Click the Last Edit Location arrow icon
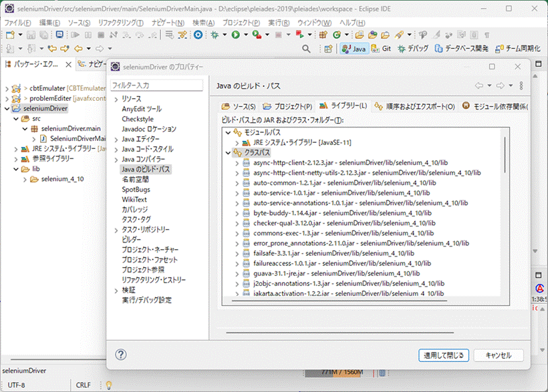The height and width of the screenshot is (392, 548). point(52,49)
